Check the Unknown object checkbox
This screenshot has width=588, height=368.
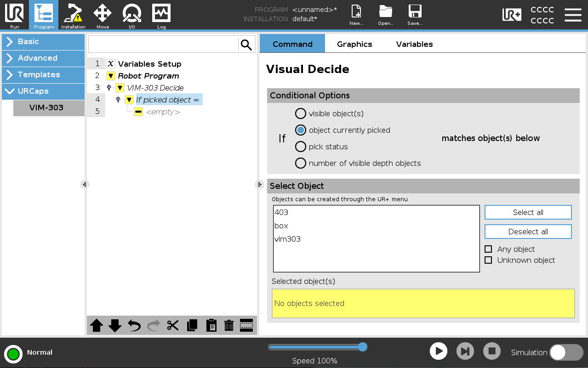[x=488, y=260]
